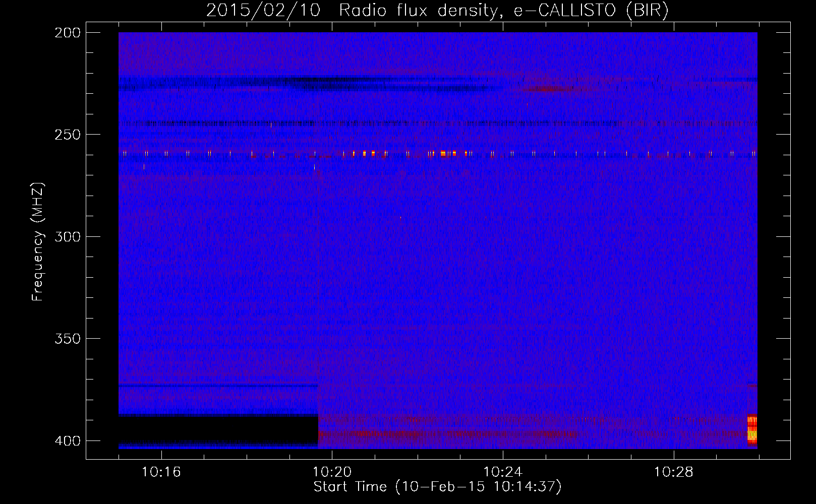Click the x-axis label 'Start Time (10-Feb-15 10:14:37)'
This screenshot has height=504, width=816.
pyautogui.click(x=438, y=487)
